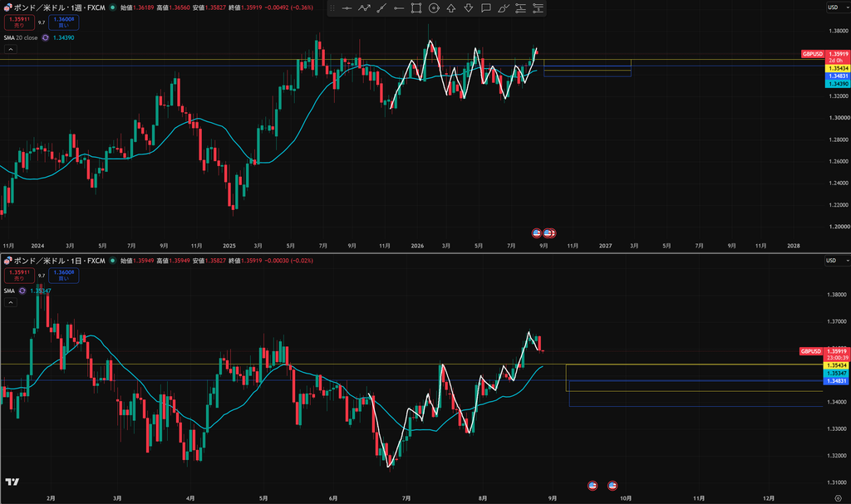Open the USD currency dropdown on weekly chart

click(838, 7)
